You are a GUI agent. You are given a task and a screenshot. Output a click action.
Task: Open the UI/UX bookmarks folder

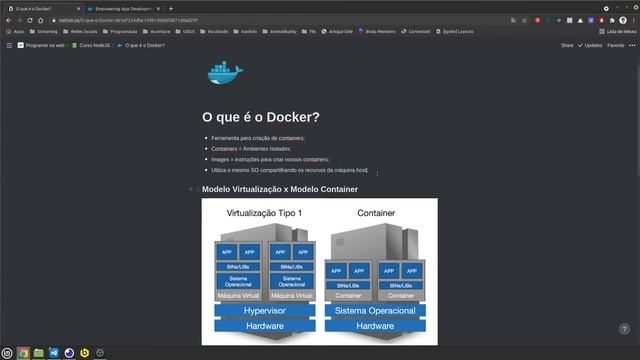(x=185, y=31)
